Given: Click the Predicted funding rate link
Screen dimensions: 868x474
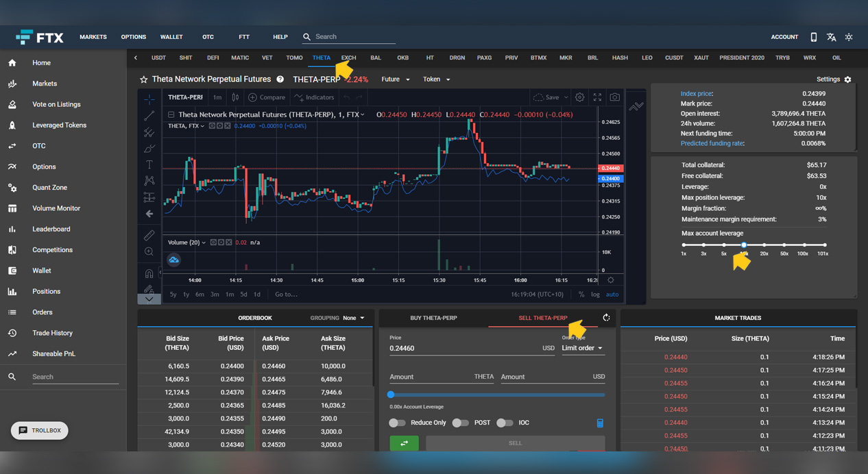Looking at the screenshot, I should pos(712,144).
